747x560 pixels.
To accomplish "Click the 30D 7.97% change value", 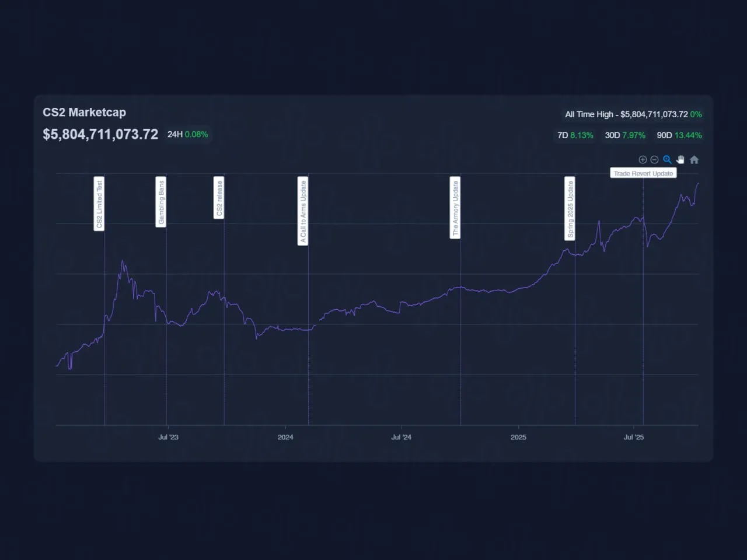I will pos(625,135).
